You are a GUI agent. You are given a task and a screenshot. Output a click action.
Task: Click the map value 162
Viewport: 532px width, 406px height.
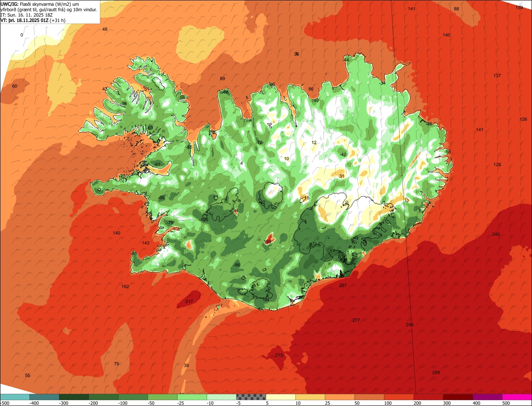pyautogui.click(x=126, y=286)
